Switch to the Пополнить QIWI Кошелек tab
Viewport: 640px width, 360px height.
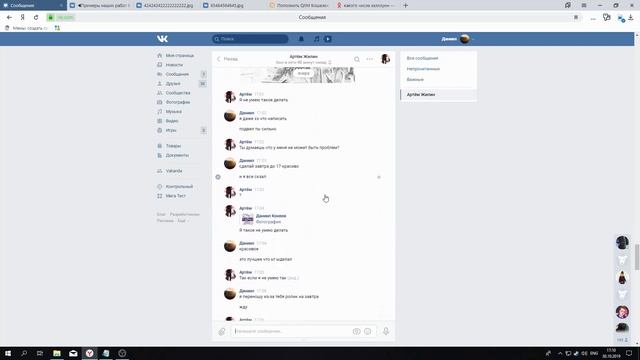tap(299, 5)
